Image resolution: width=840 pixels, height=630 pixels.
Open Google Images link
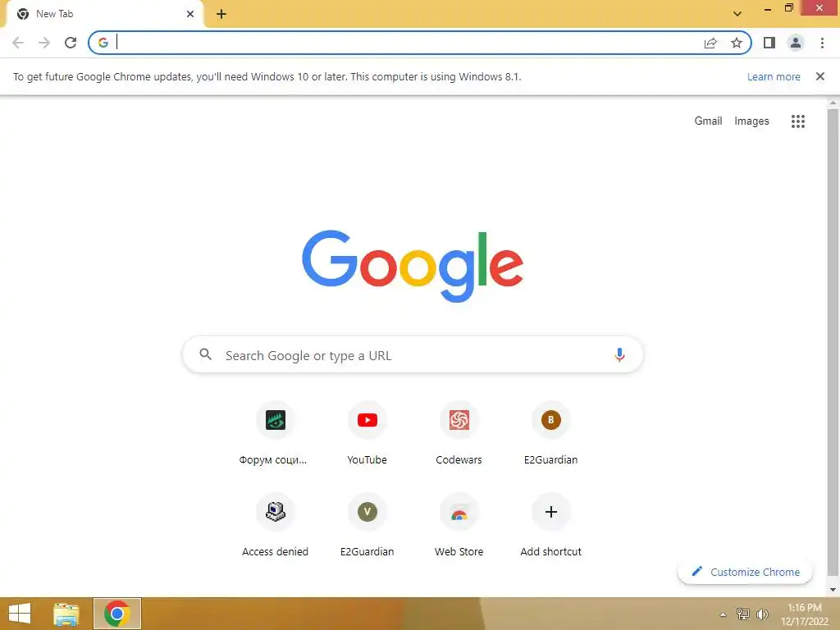coord(751,121)
